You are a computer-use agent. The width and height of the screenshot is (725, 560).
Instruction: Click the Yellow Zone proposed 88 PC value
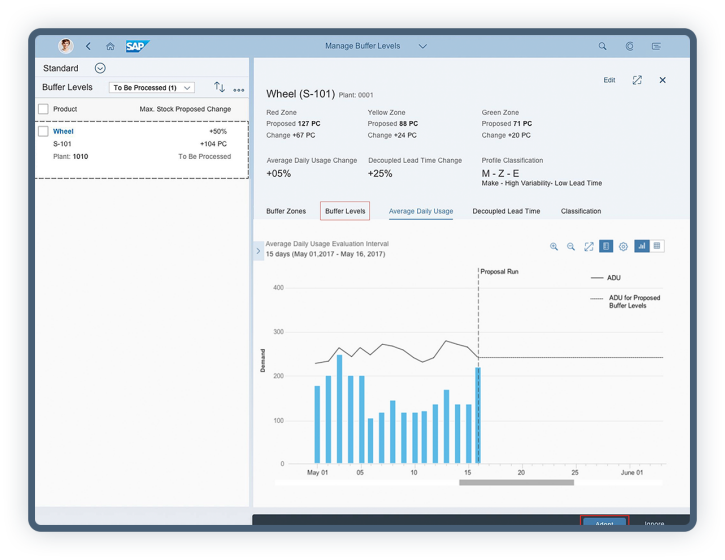point(408,123)
